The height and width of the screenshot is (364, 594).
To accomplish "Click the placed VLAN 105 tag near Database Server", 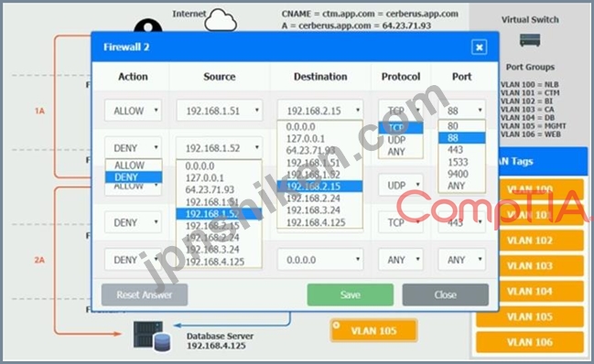I will (x=374, y=331).
